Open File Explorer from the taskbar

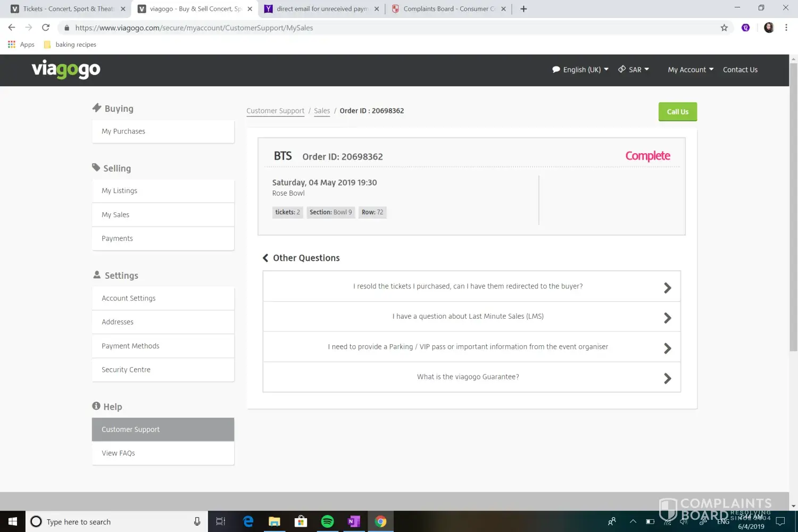(275, 521)
